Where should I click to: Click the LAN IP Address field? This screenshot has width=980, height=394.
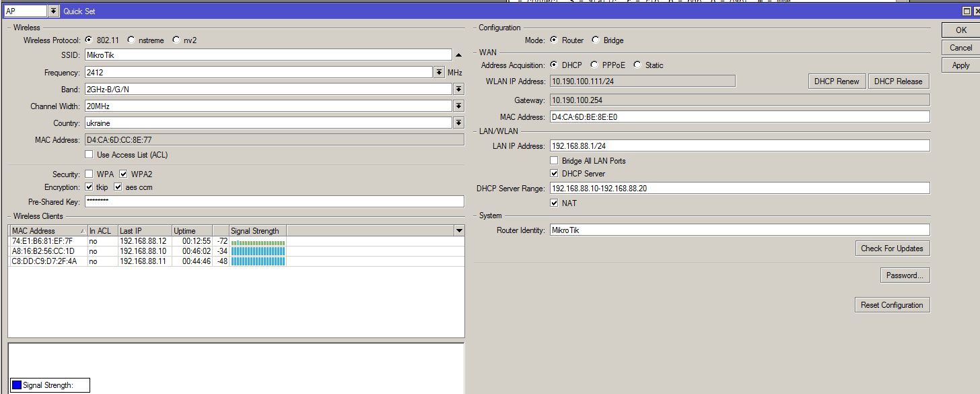click(x=740, y=146)
